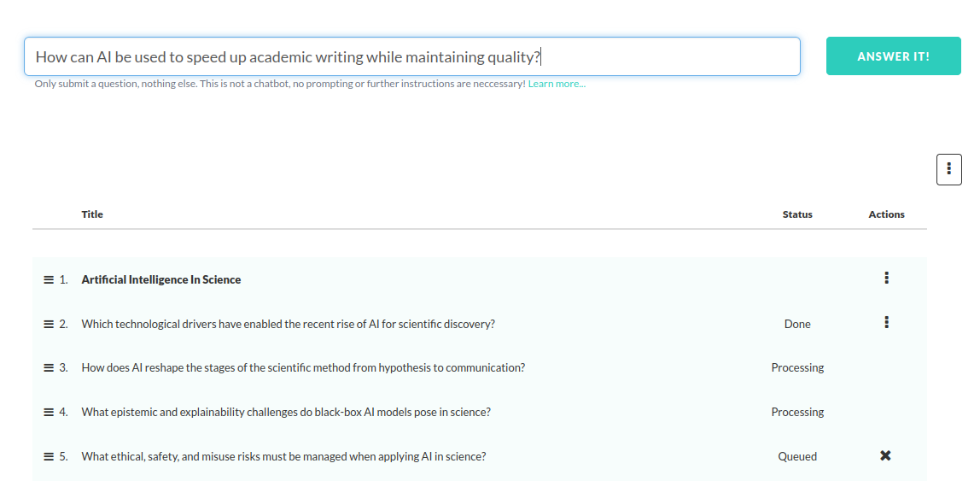Screen dimensions: 980x481
Task: Click the Title column header
Action: [x=92, y=214]
